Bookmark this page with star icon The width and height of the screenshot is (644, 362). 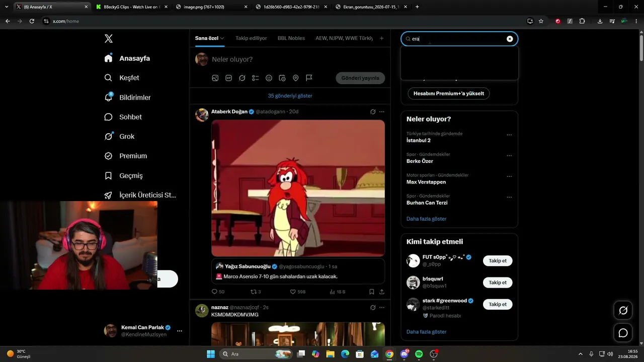coord(541,21)
